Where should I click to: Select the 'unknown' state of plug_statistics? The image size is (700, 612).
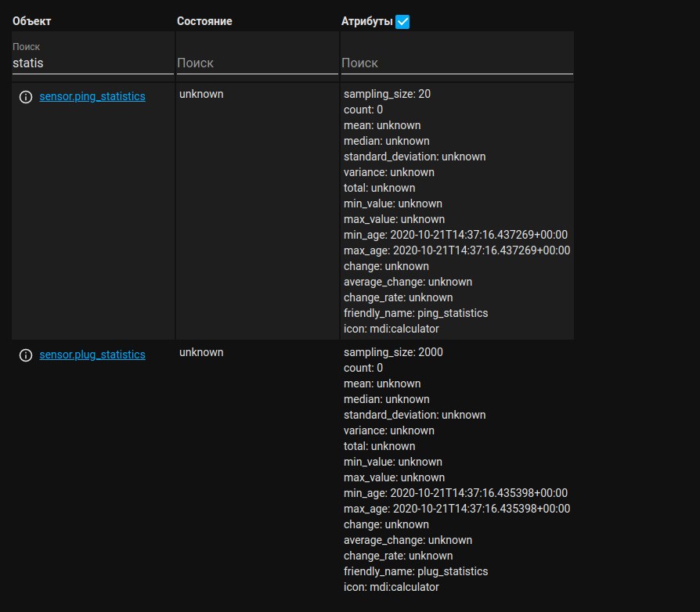click(x=201, y=352)
